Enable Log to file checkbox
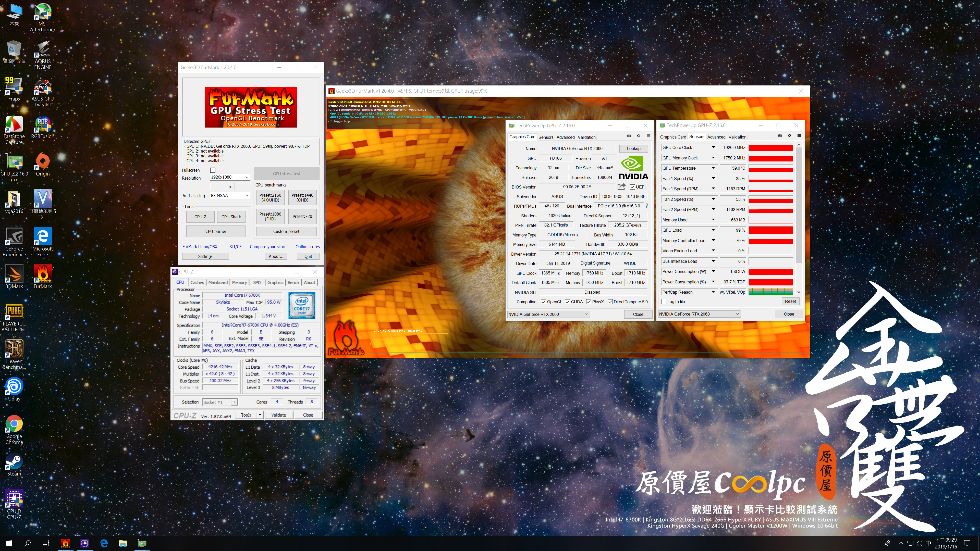 (x=664, y=302)
